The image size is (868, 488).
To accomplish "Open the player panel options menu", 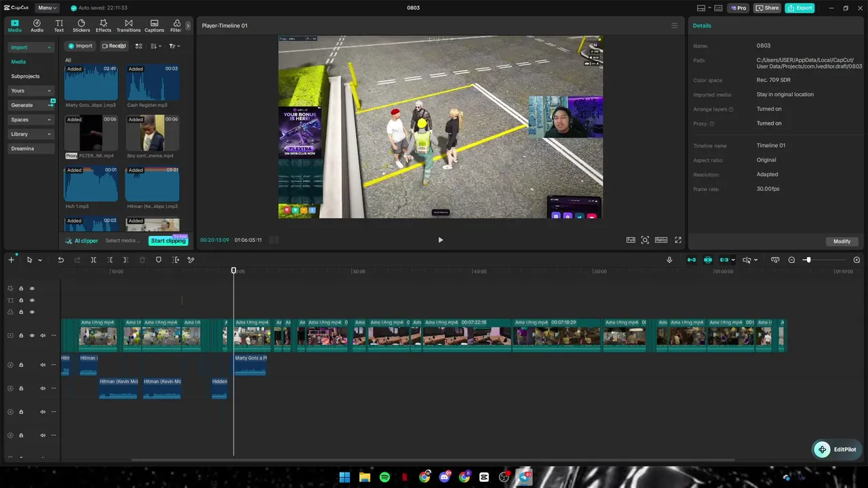I will point(674,26).
